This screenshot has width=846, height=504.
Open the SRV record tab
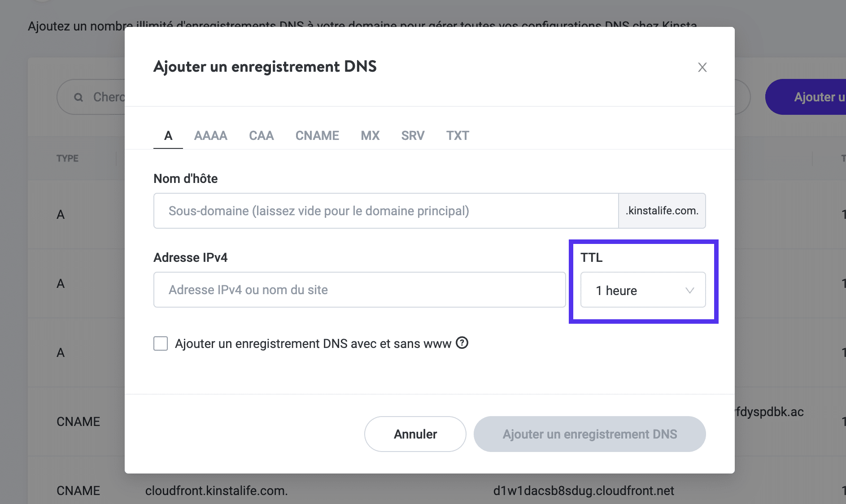(x=412, y=135)
